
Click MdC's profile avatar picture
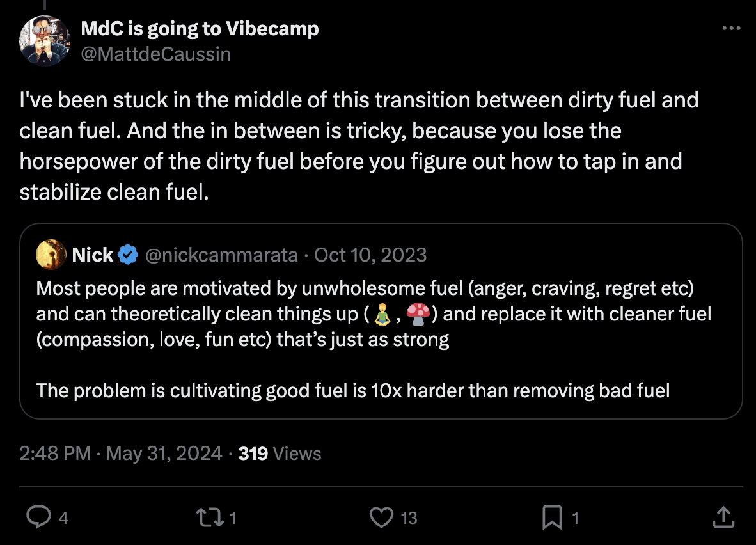[x=44, y=41]
